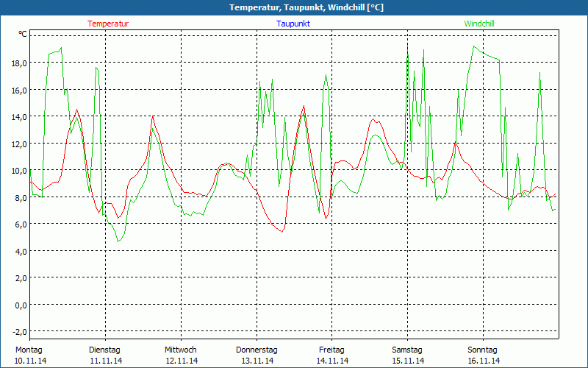Click the chart title bar text

tap(294, 7)
